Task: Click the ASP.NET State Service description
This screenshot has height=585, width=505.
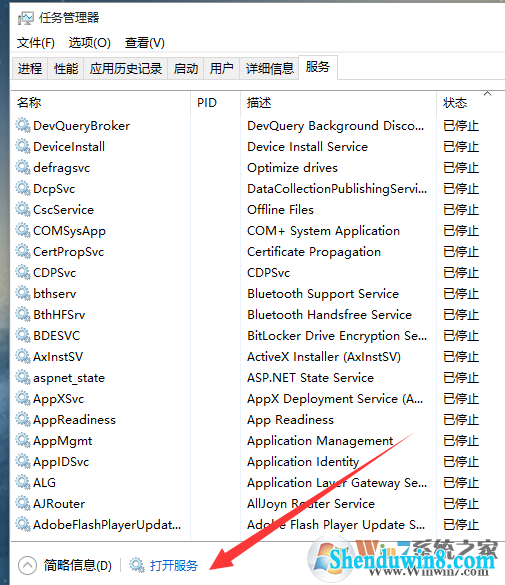Action: click(310, 378)
